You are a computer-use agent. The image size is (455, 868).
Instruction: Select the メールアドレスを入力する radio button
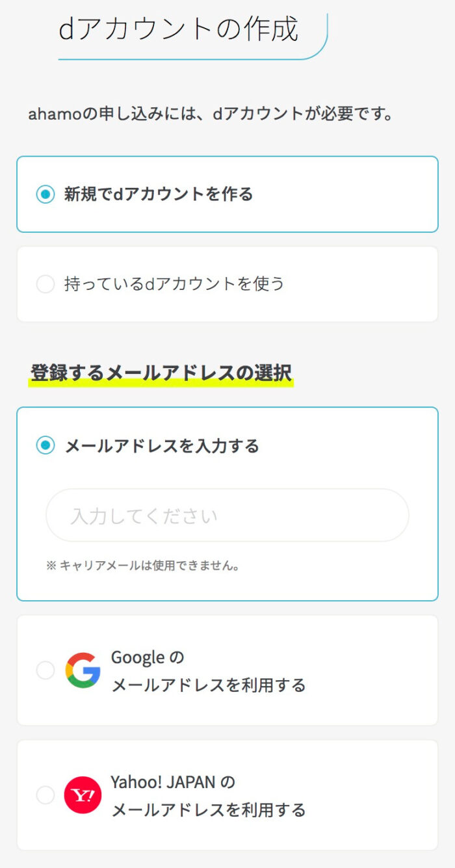click(x=45, y=445)
